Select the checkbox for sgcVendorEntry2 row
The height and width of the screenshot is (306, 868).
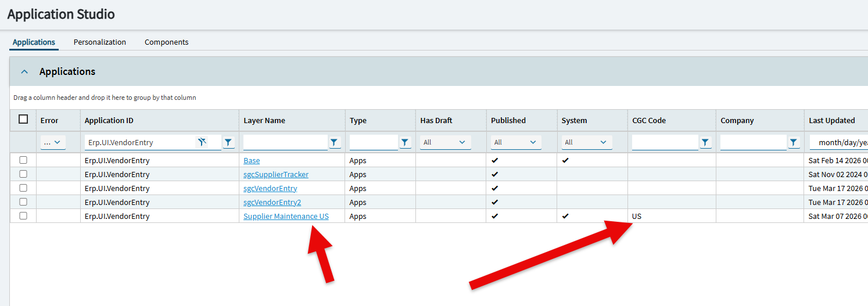click(23, 202)
